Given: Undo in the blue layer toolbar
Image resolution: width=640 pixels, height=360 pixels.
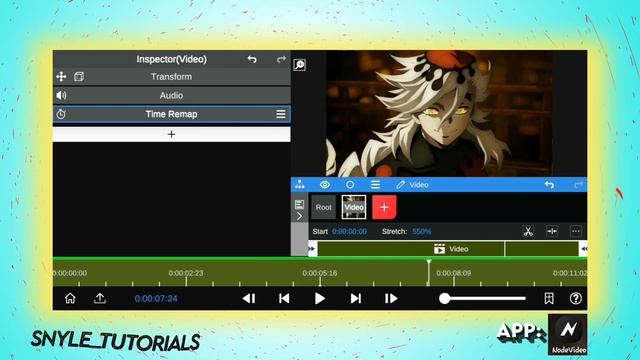Looking at the screenshot, I should click(x=549, y=185).
